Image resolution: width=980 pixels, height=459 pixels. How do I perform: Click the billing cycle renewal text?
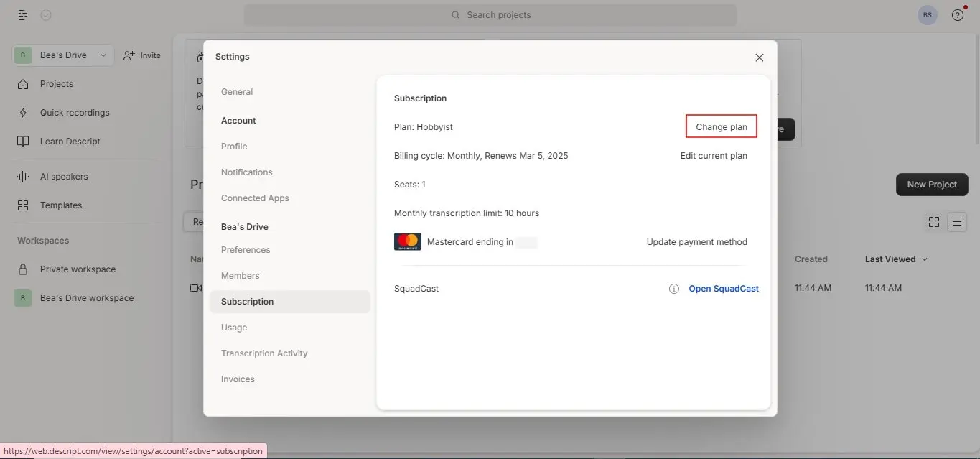point(481,156)
